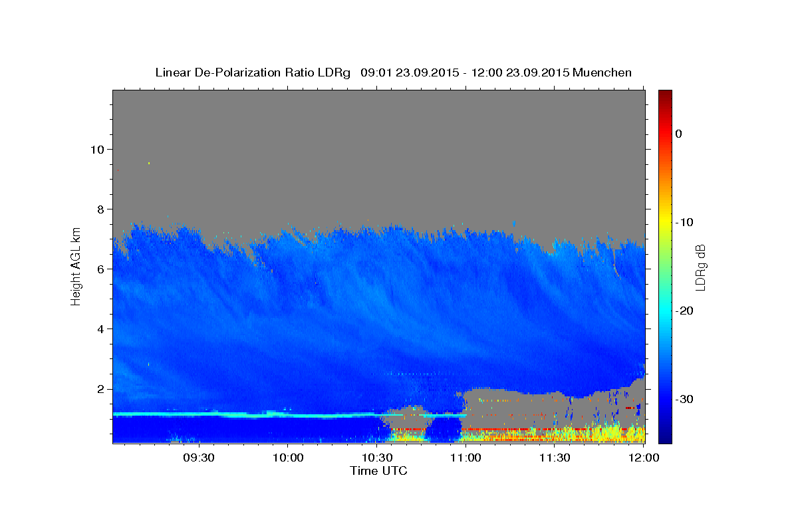Click the colorbar label '-20'

(685, 311)
